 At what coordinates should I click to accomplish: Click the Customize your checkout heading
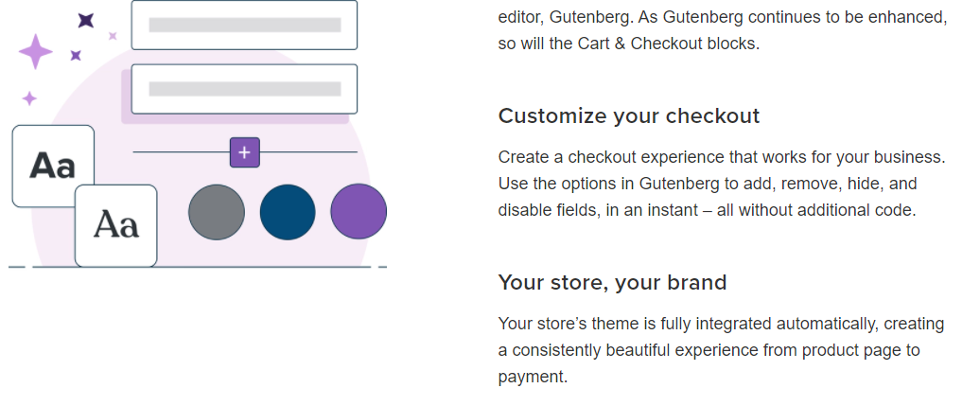[x=629, y=116]
